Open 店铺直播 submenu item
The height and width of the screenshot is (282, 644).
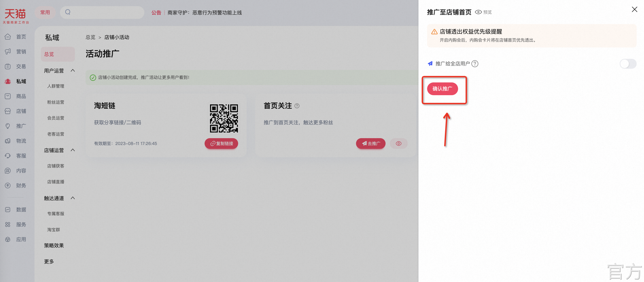(x=56, y=182)
